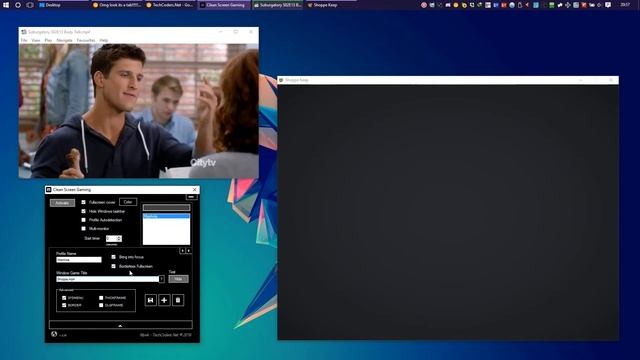Switch to Clean Screen Gaming taskbar button
Screen dimensions: 640x360
pos(224,5)
